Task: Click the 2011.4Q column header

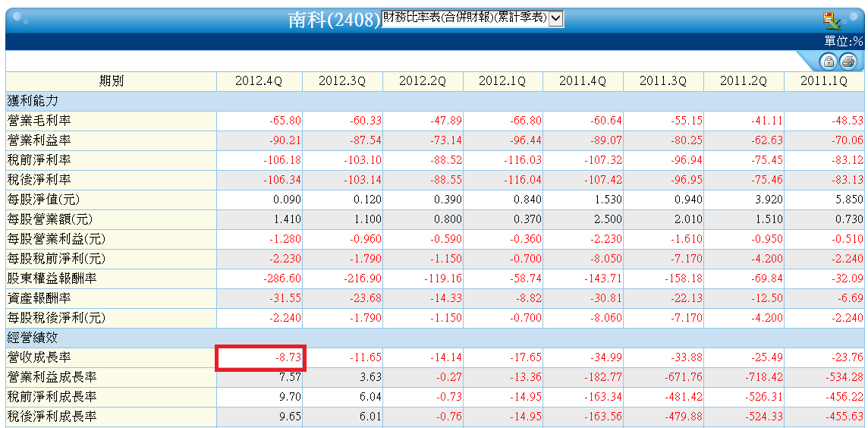Action: point(583,81)
